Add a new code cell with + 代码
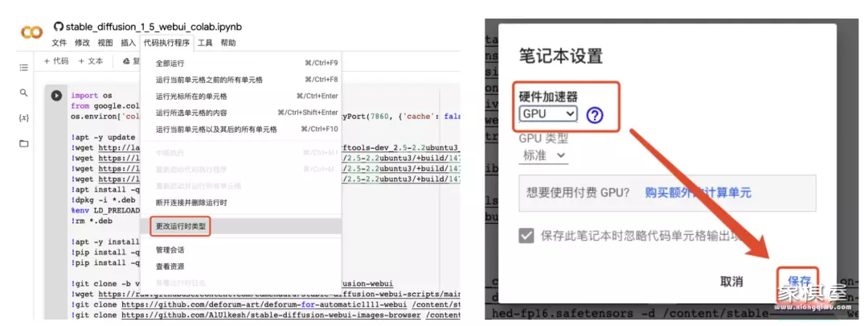The image size is (868, 326). (x=56, y=61)
